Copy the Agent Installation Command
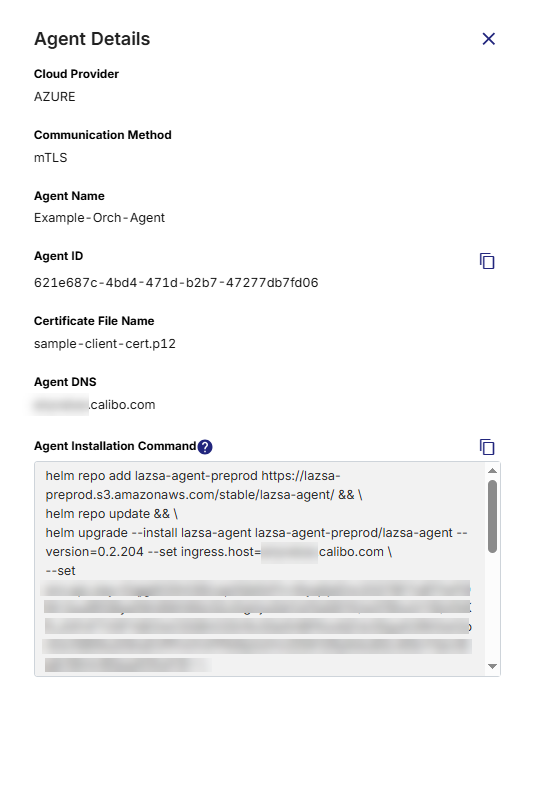 487,447
